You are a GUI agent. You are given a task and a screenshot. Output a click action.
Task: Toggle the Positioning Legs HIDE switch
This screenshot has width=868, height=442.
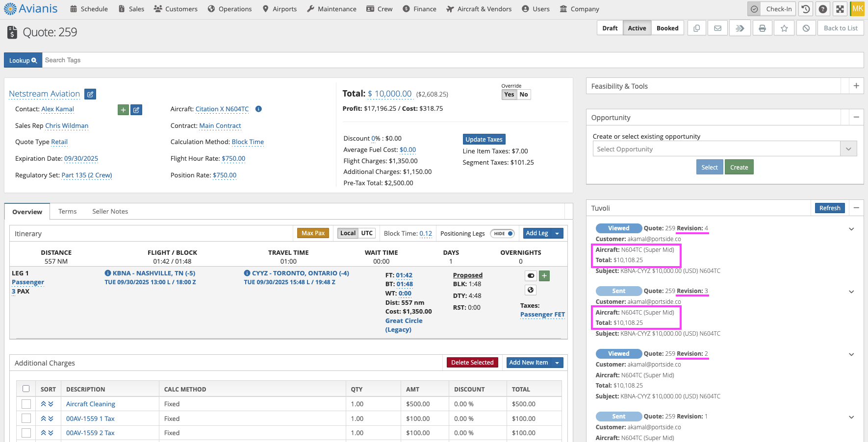click(x=502, y=234)
